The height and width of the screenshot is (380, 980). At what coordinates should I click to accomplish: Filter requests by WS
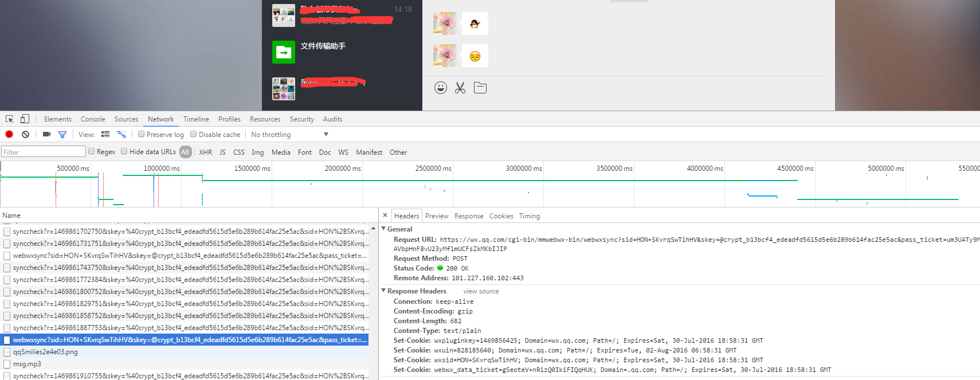[x=343, y=152]
